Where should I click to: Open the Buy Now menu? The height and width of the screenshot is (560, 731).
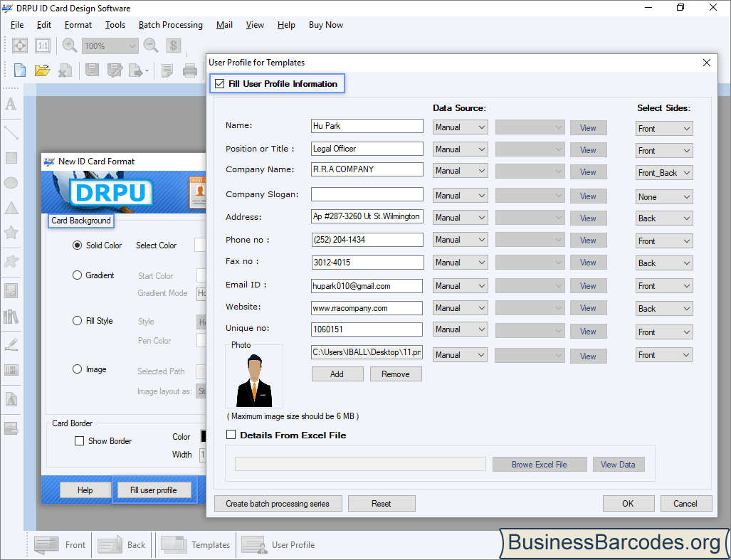point(326,25)
